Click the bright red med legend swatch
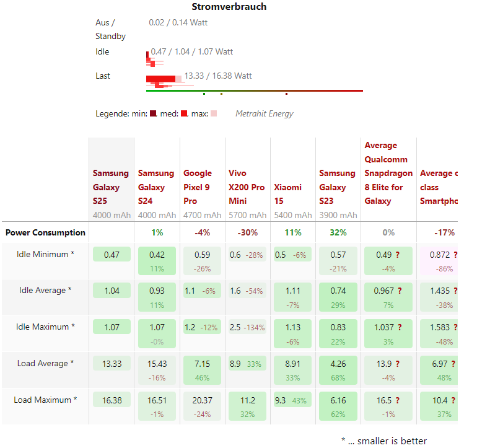 coord(184,113)
